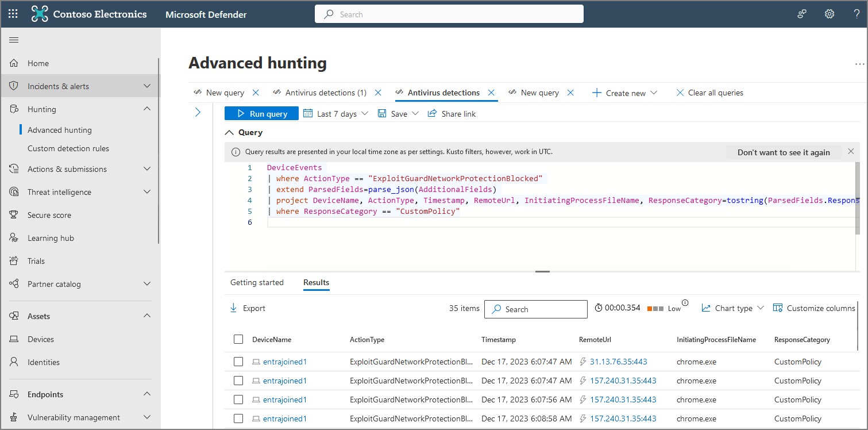868x430 pixels.
Task: Close the Antivirus detections (1) tab
Action: tap(378, 93)
